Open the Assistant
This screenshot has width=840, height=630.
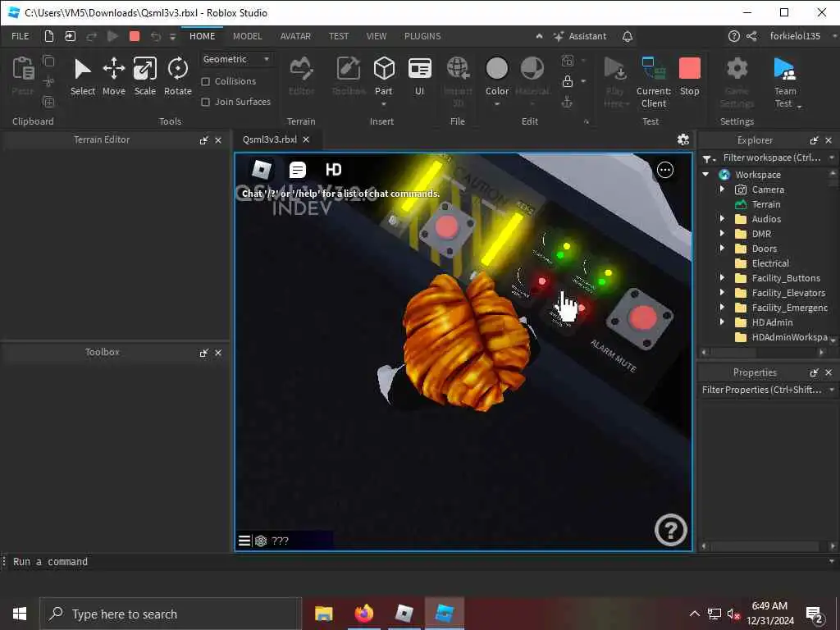(580, 36)
